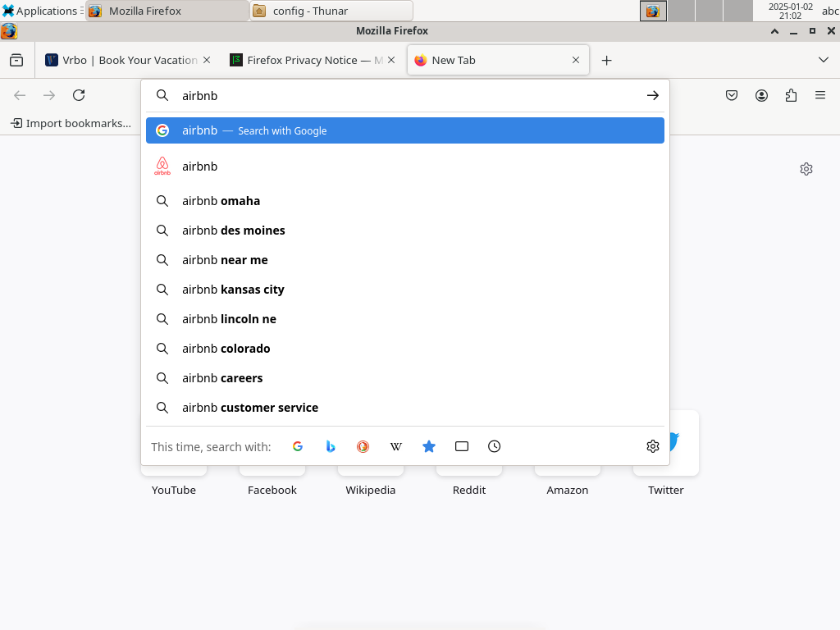Screen dimensions: 840x630
Task: Open Amazon shortcut
Action: (x=568, y=490)
